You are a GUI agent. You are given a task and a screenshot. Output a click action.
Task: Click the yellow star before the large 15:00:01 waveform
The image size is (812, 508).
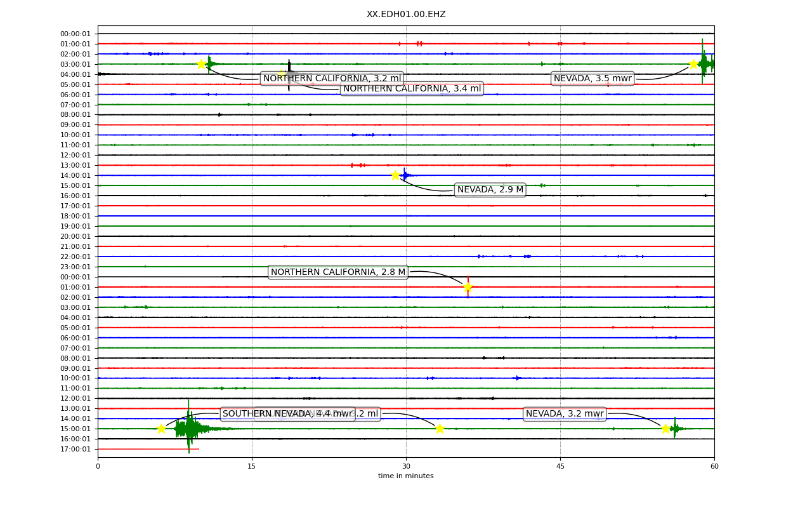pos(161,429)
